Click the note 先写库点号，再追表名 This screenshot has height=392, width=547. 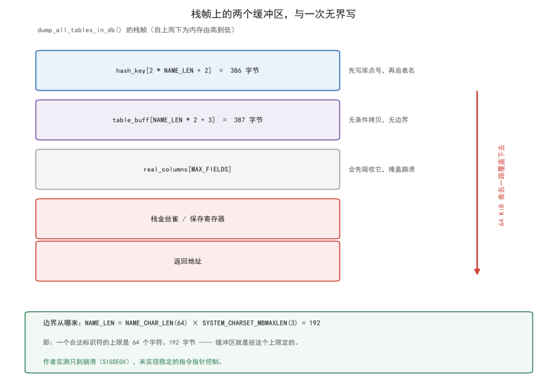coord(382,70)
